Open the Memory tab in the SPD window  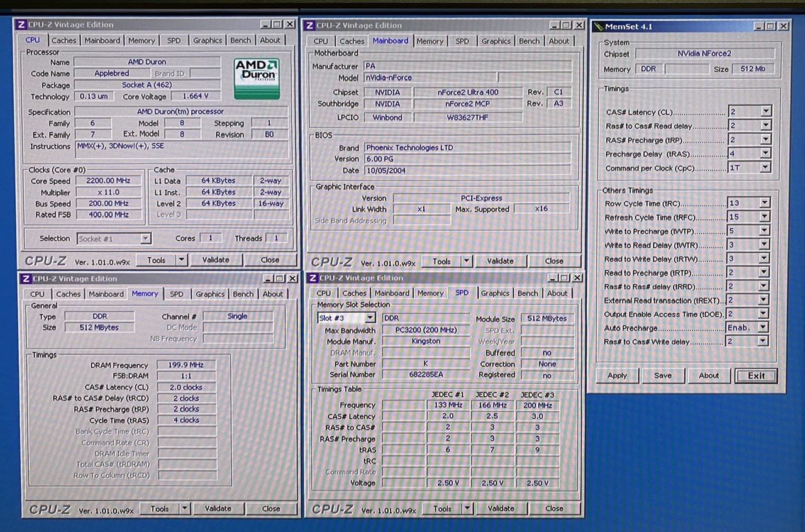pos(430,293)
